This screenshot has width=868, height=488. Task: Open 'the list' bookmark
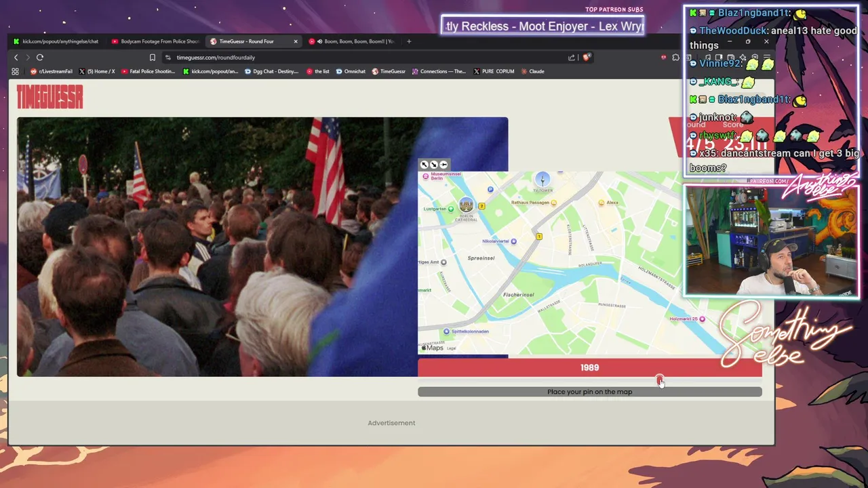click(x=318, y=71)
